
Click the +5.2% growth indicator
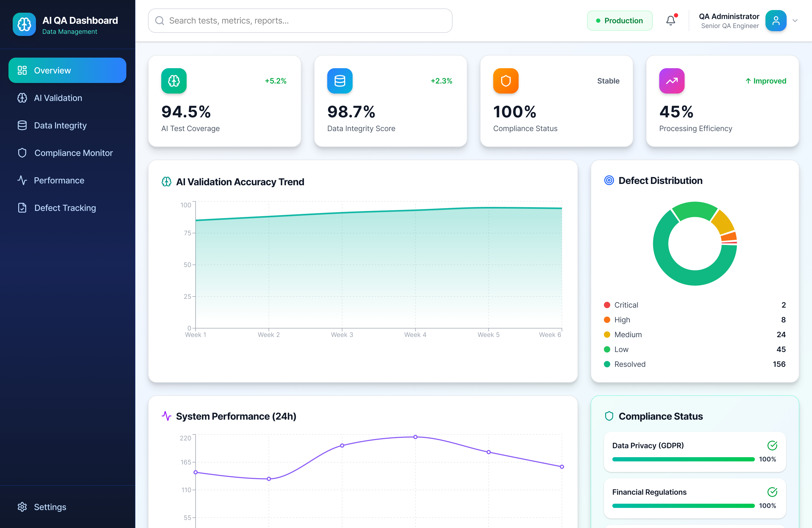[276, 81]
